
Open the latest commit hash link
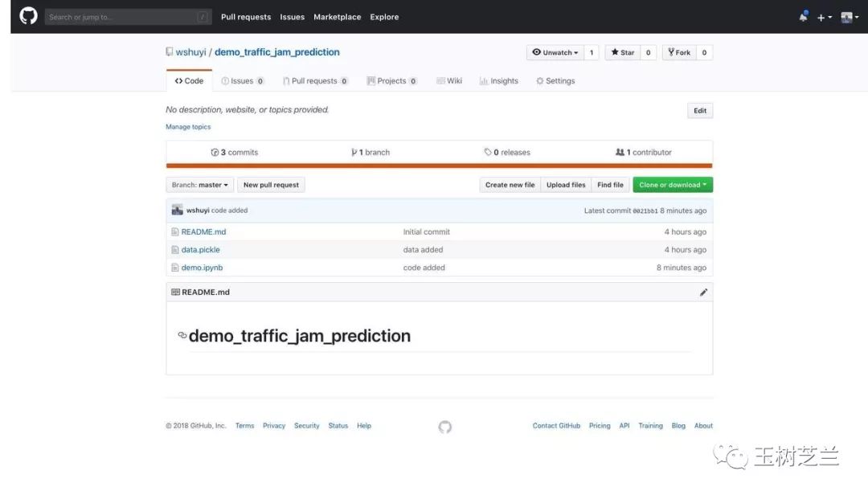[645, 211]
